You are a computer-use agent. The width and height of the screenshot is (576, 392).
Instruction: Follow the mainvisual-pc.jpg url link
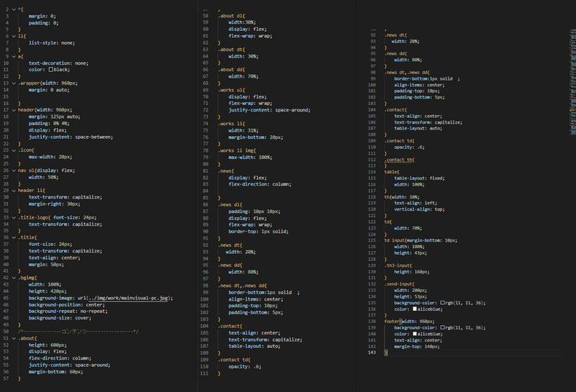128,298
